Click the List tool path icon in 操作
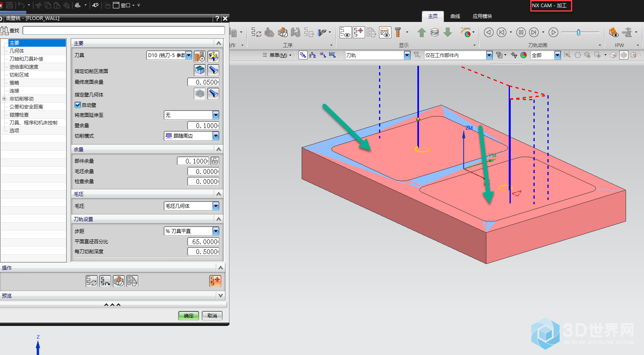Screen dimensions: 644x355 coord(132,281)
